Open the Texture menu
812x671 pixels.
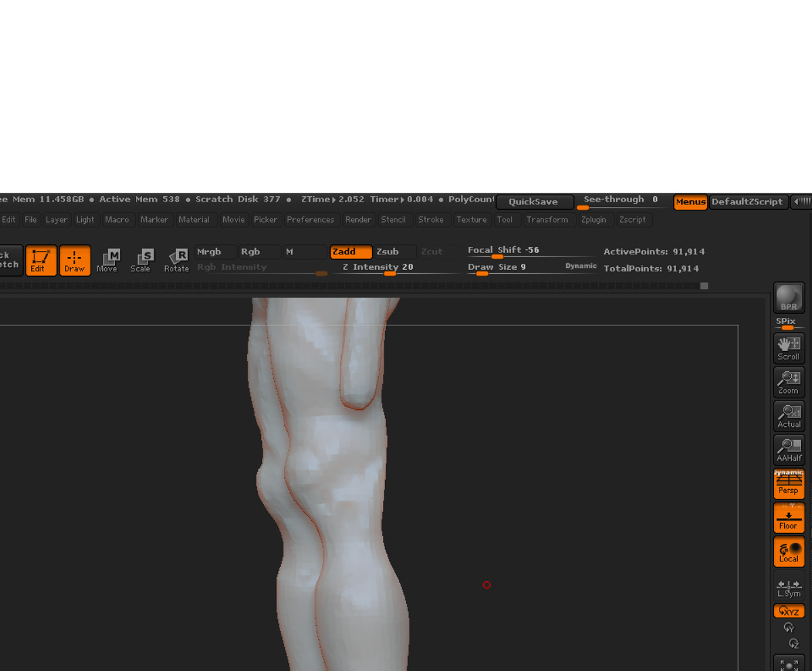pos(472,220)
